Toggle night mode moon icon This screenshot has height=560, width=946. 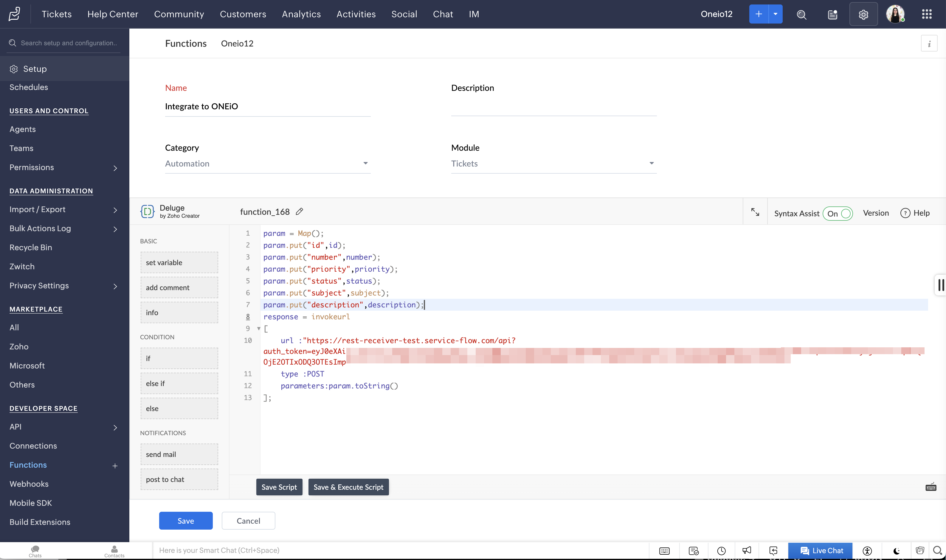click(x=897, y=551)
